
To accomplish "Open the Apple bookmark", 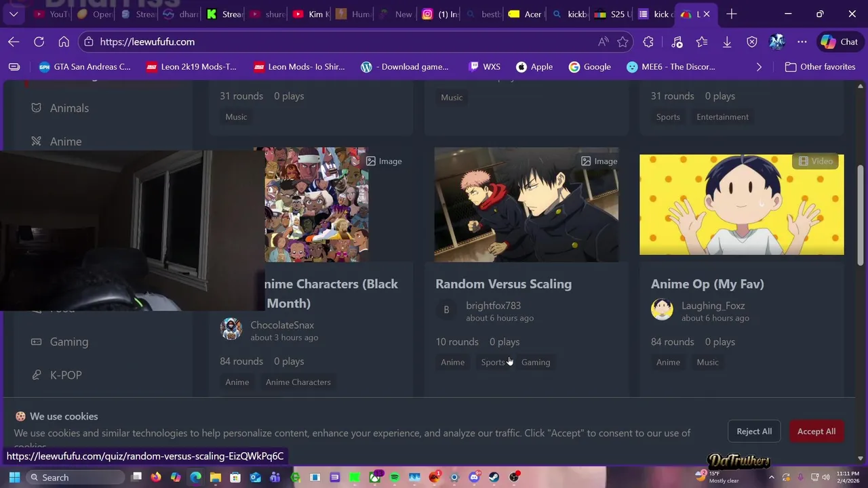I will [534, 67].
